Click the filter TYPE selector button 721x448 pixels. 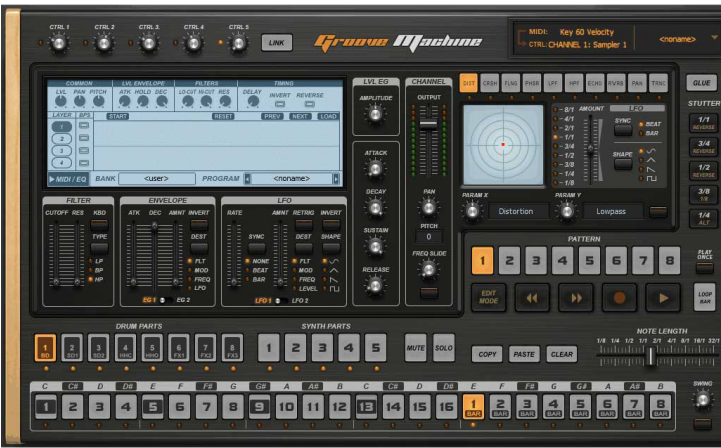click(x=99, y=249)
